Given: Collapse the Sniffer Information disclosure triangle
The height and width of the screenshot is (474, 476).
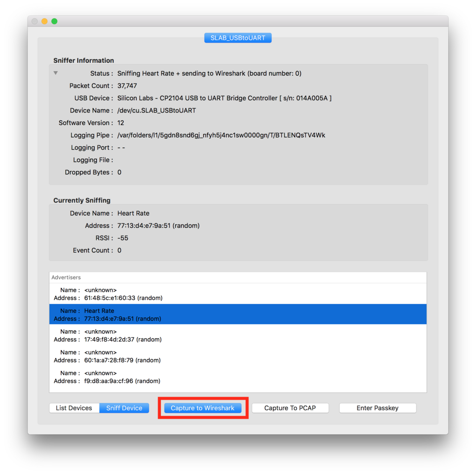Looking at the screenshot, I should click(56, 73).
